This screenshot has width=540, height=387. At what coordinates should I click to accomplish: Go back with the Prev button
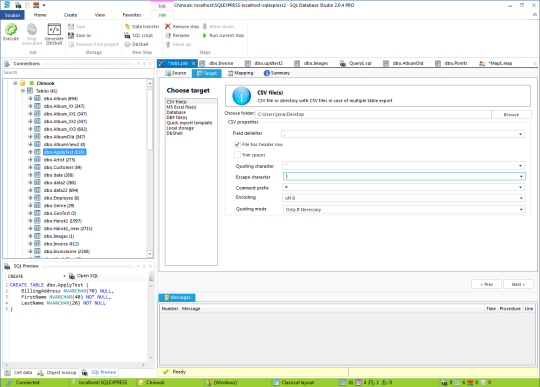(486, 284)
